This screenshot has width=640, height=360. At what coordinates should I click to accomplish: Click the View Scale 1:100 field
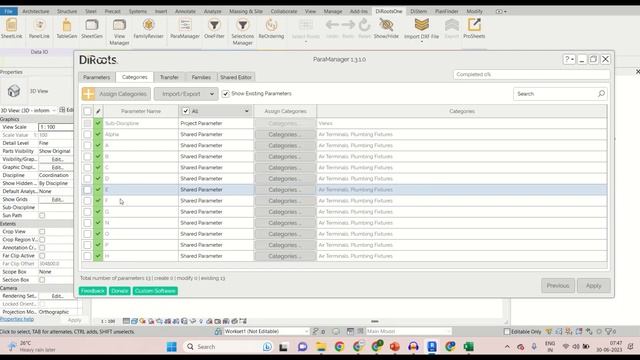[56, 127]
